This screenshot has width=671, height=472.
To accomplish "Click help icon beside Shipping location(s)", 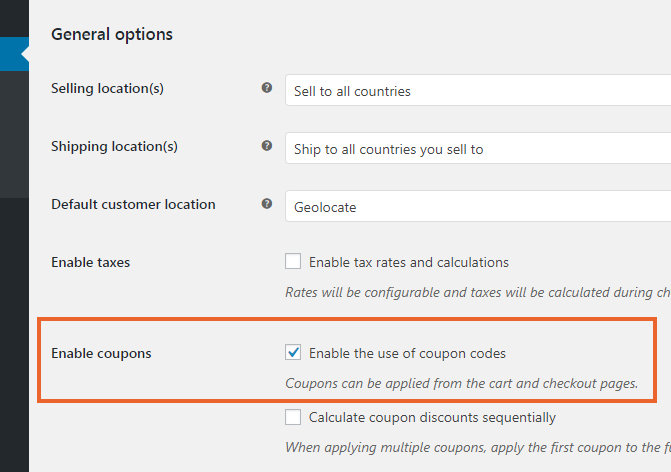I will coord(267,146).
